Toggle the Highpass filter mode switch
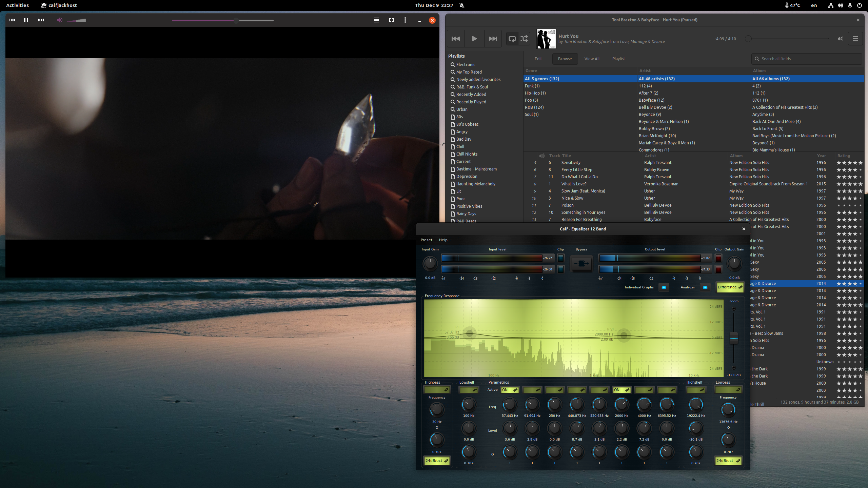868x488 pixels. [437, 390]
